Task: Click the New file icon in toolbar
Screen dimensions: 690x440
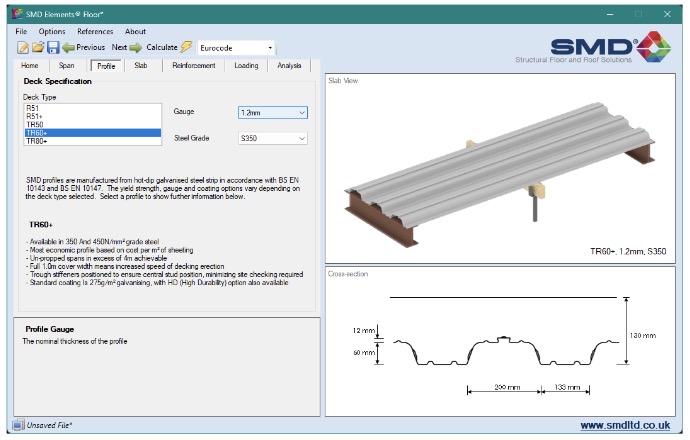Action: (23, 48)
